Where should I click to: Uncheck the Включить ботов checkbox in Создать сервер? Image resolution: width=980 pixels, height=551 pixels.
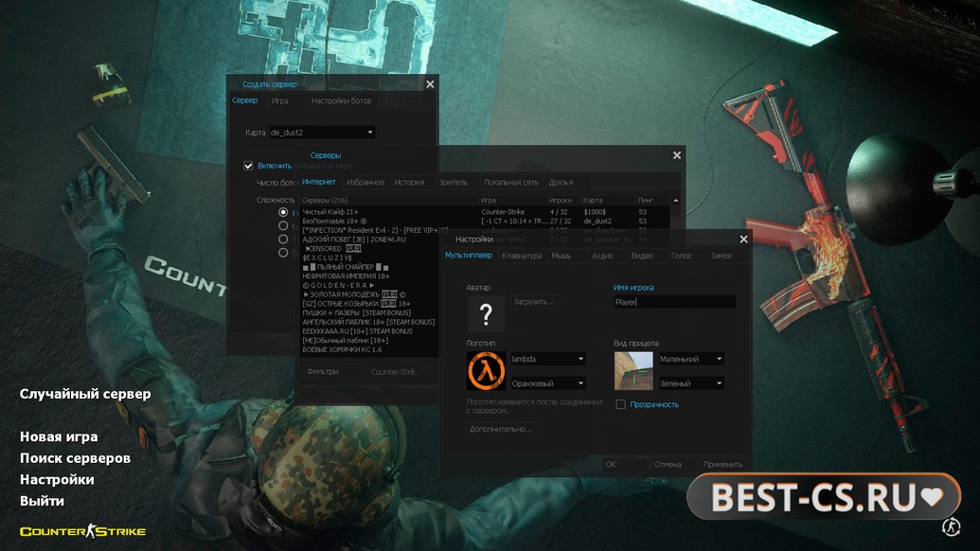coord(248,166)
